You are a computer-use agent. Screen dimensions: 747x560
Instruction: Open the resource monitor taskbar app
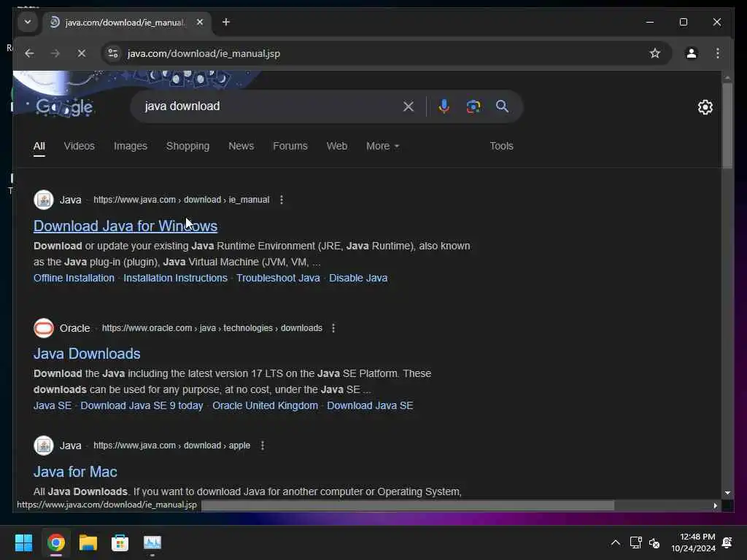tap(152, 542)
